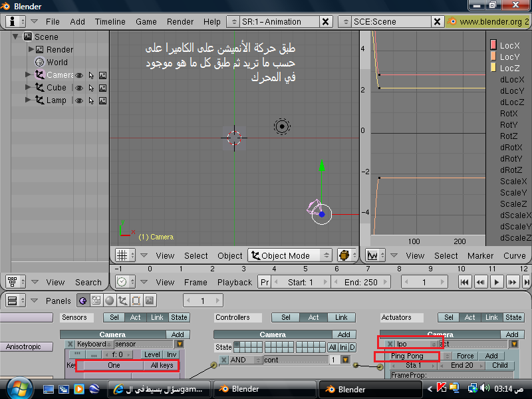
Task: Click the Buttons window type icon
Action: [x=15, y=301]
